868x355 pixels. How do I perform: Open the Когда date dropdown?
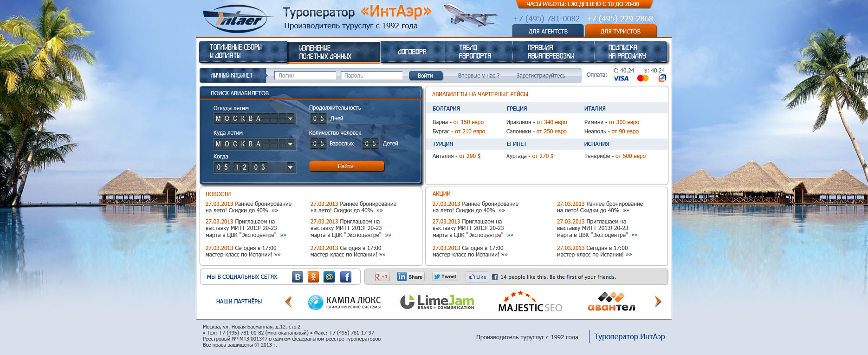click(x=290, y=167)
